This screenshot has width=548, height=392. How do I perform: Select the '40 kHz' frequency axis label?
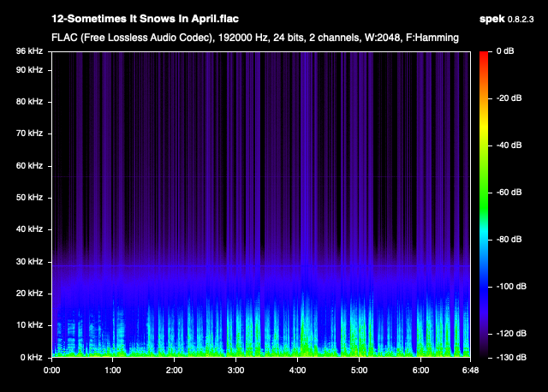29,229
